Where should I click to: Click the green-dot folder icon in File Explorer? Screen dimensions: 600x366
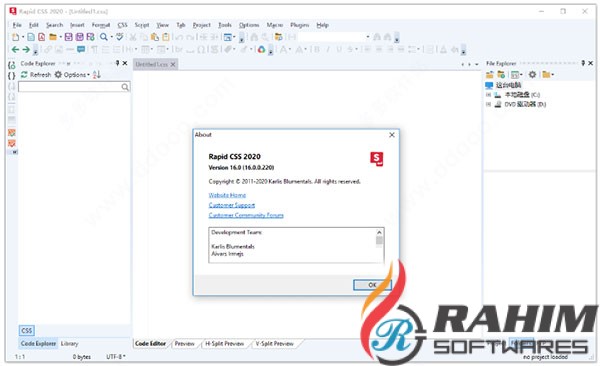[501, 75]
